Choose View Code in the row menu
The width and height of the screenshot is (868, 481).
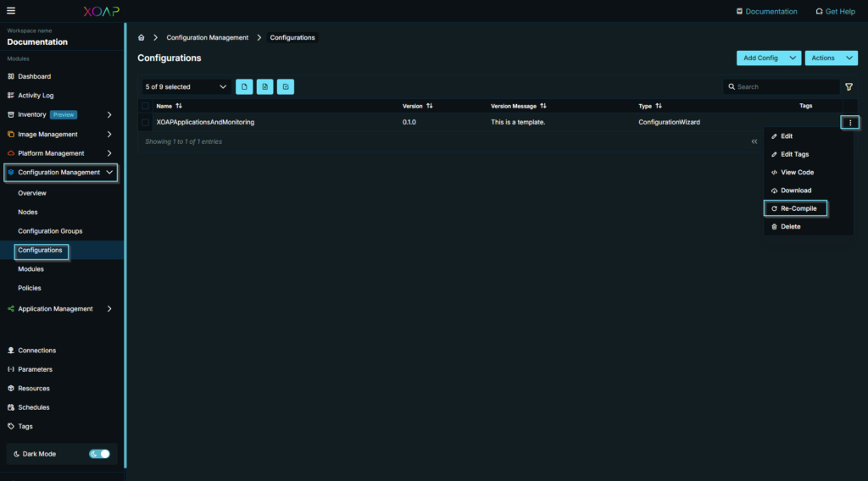796,173
